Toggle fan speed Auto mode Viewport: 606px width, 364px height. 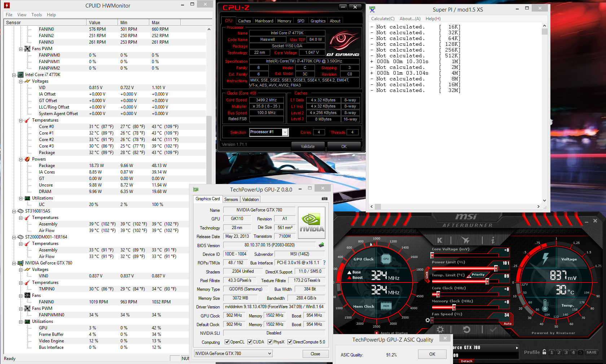click(x=507, y=324)
